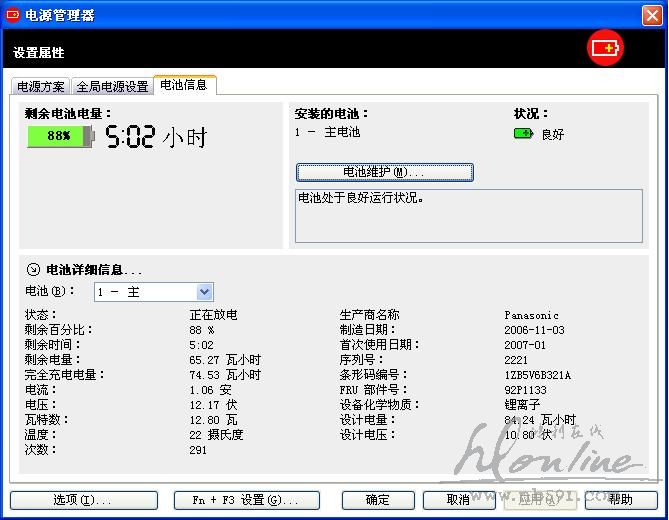Viewport: 669px width, 520px height.
Task: Click the 良好 condition text
Action: click(x=553, y=135)
